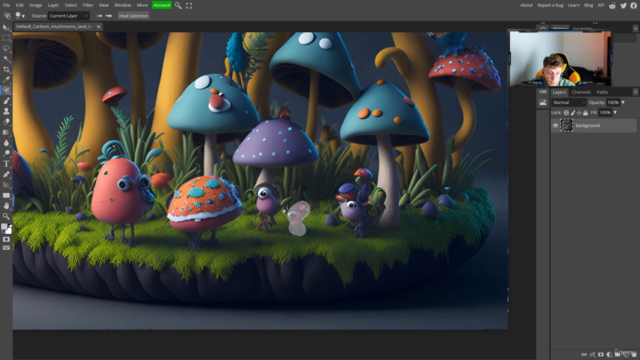Viewport: 640px width, 360px height.
Task: Open the Fill slider dropdown arrow
Action: coord(615,113)
